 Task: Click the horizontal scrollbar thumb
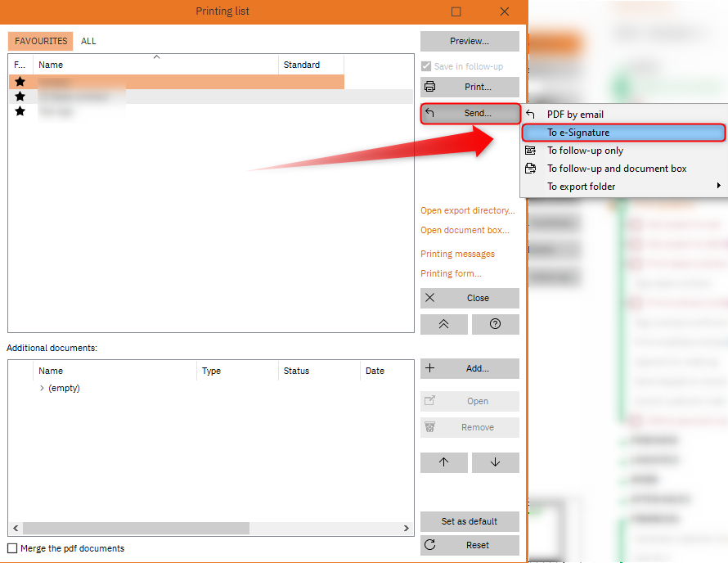click(x=136, y=528)
